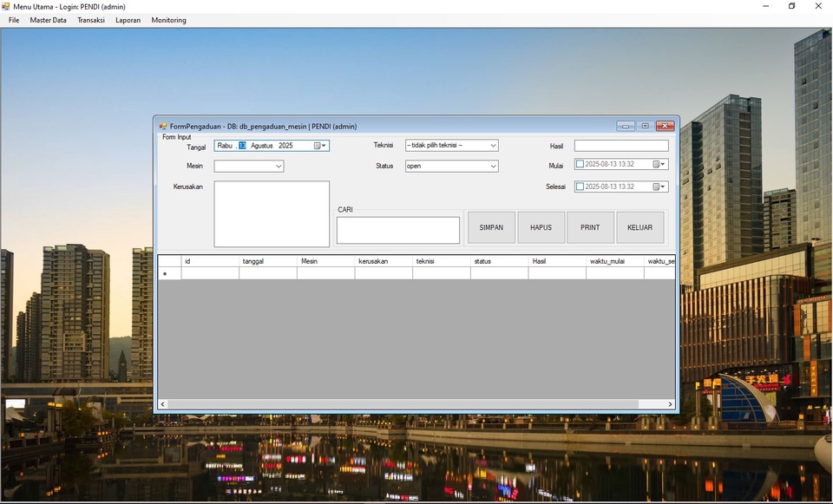Focus the CARI search text field
The height and width of the screenshot is (504, 833).
pos(397,231)
